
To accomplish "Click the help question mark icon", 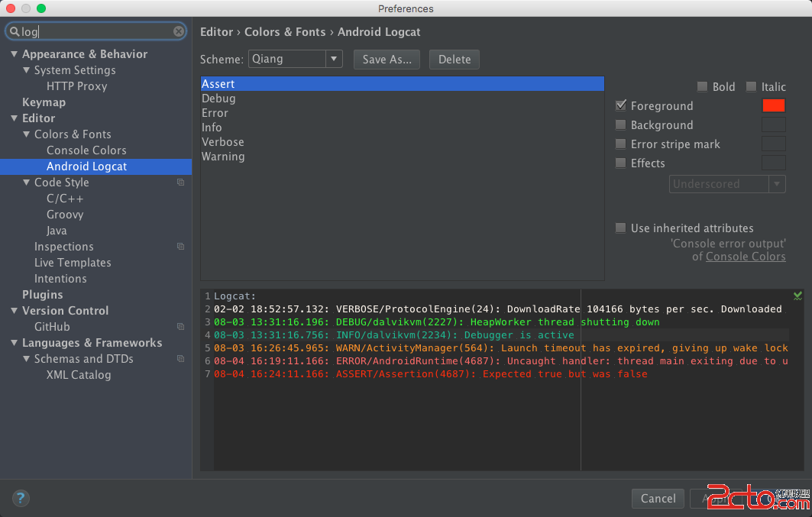I will [x=21, y=498].
